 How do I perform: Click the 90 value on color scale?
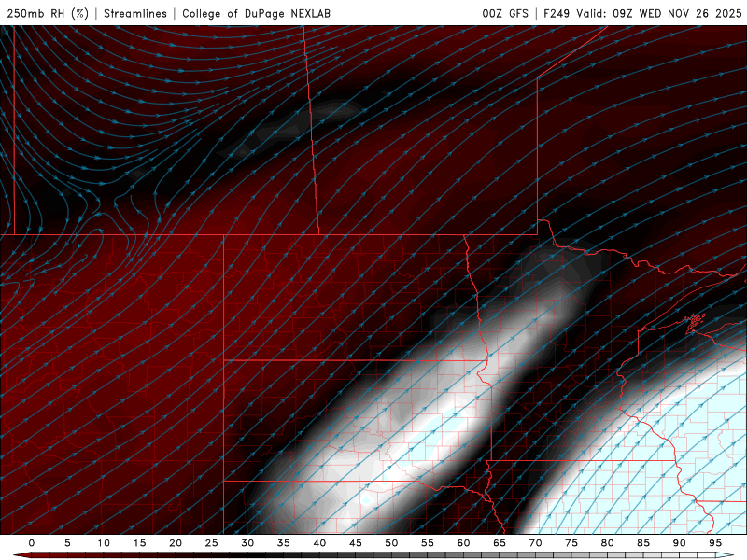(679, 543)
